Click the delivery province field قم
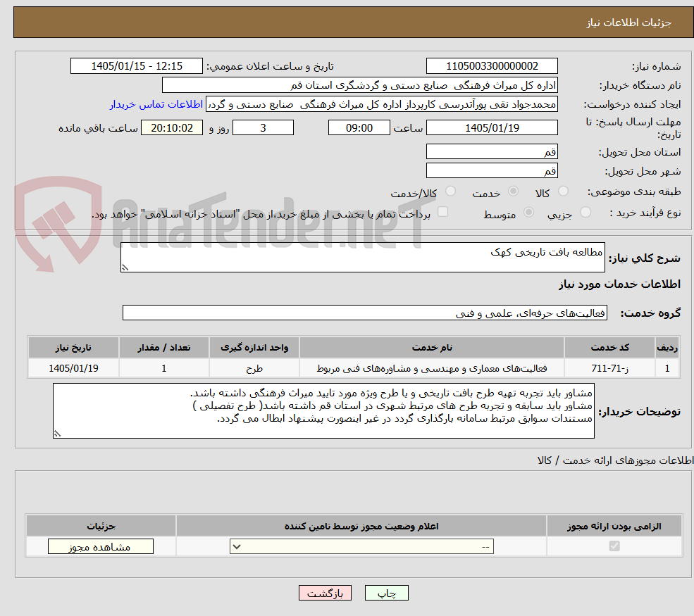 (492, 151)
